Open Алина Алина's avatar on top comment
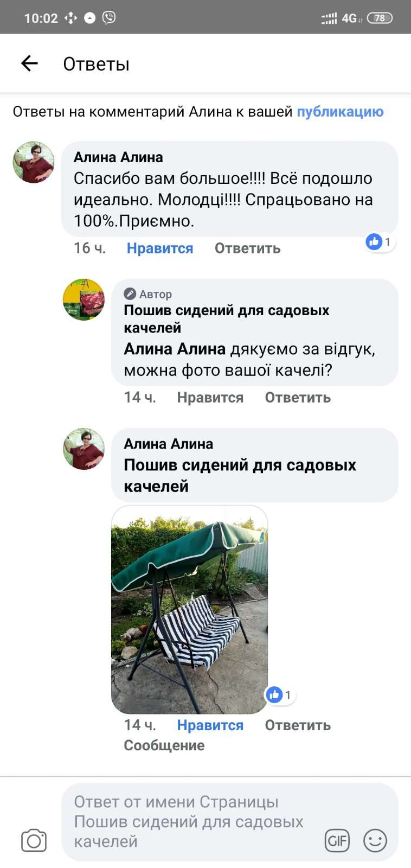411x868 pixels. tap(34, 162)
